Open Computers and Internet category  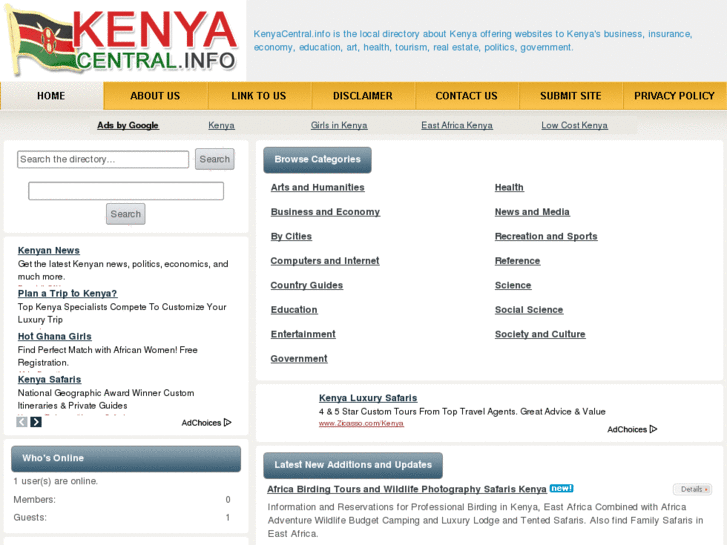click(325, 261)
